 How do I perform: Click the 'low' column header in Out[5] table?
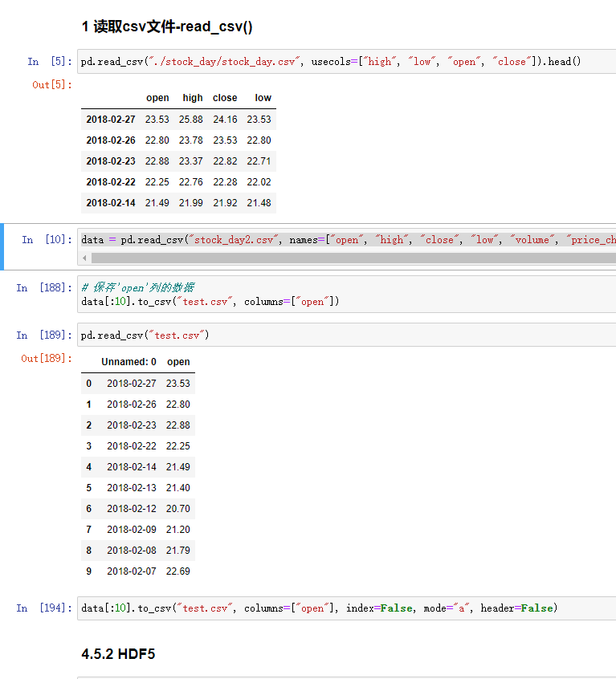click(x=263, y=98)
